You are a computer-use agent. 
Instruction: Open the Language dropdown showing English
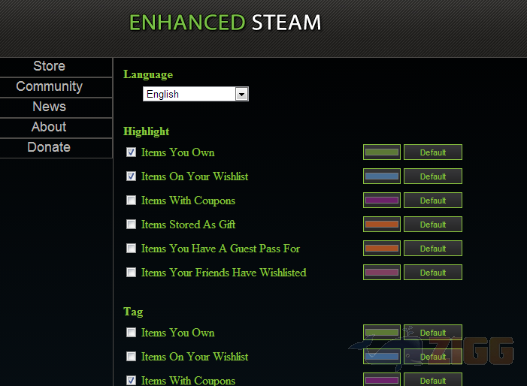[196, 94]
